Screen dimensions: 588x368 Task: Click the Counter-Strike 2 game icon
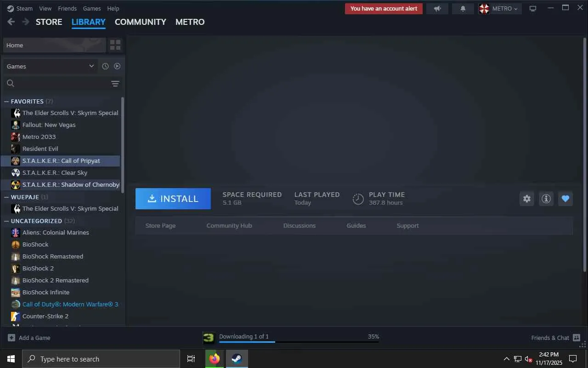point(16,316)
